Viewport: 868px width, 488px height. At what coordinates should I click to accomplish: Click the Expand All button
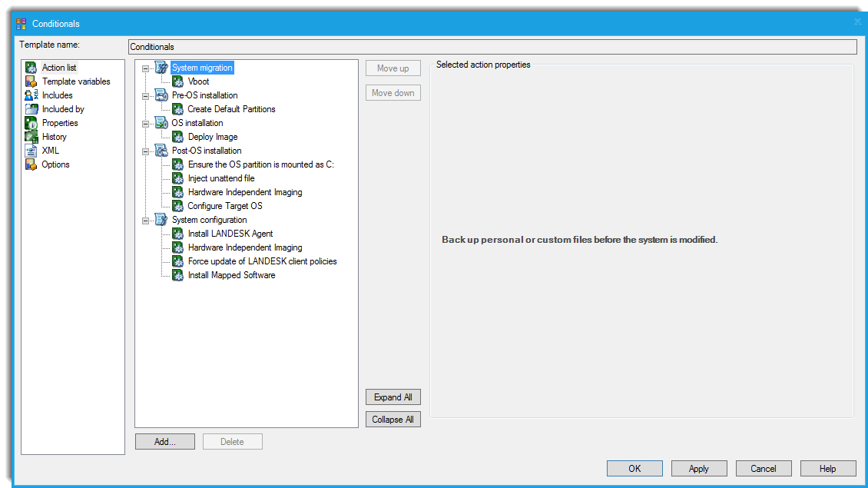[393, 397]
